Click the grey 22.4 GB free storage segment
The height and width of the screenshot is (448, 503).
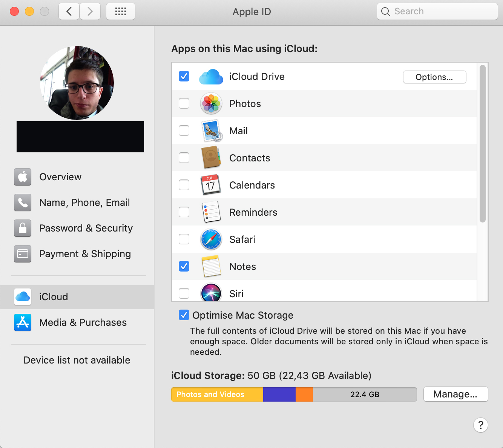365,394
